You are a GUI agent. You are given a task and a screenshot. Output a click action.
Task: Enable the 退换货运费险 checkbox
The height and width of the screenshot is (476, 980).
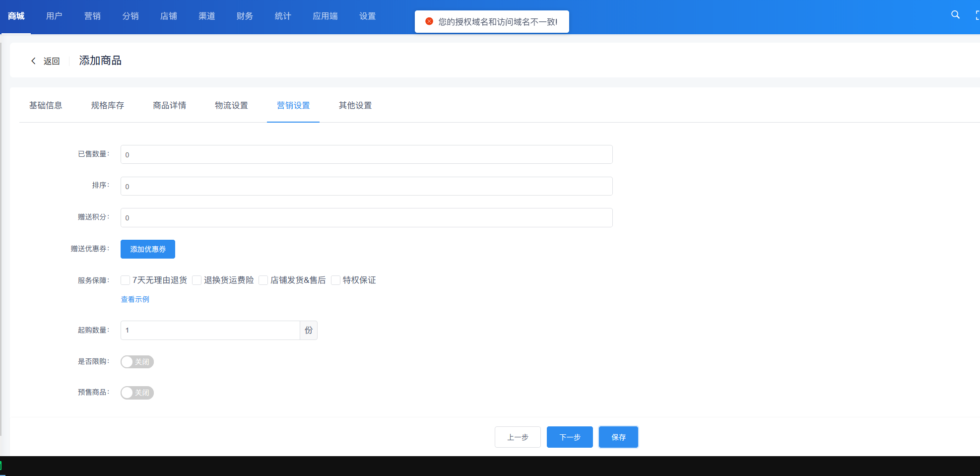pos(197,280)
